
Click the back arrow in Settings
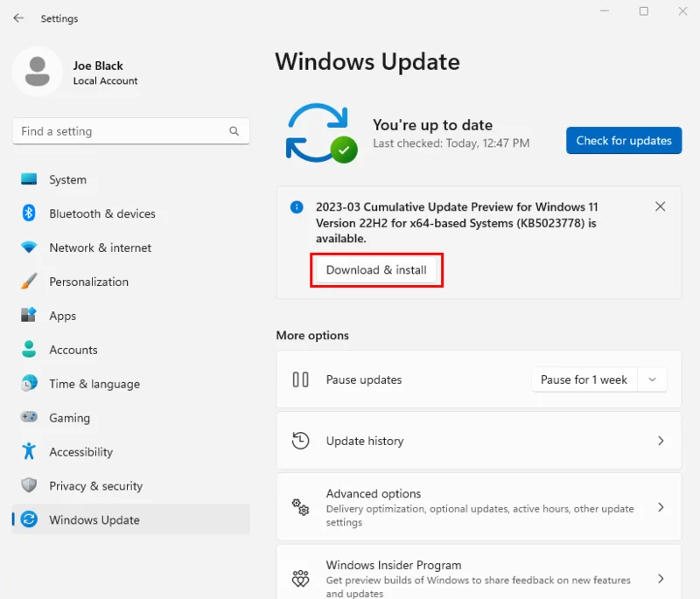coord(18,17)
